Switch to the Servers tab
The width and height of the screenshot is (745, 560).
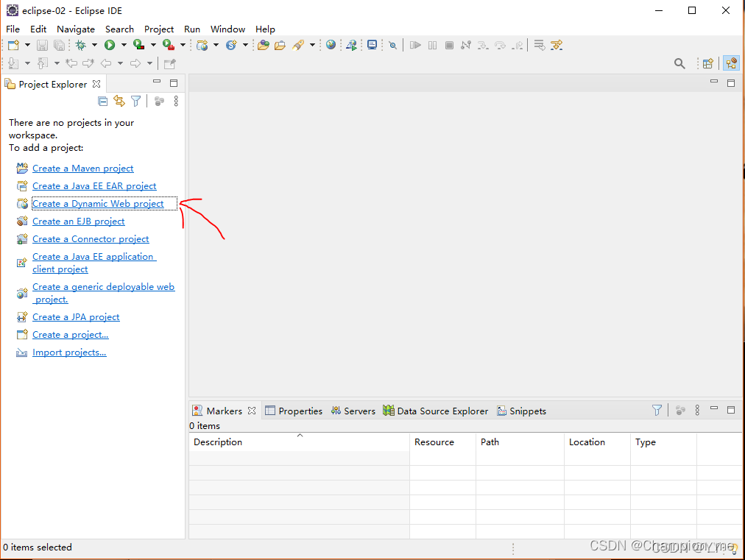point(353,411)
